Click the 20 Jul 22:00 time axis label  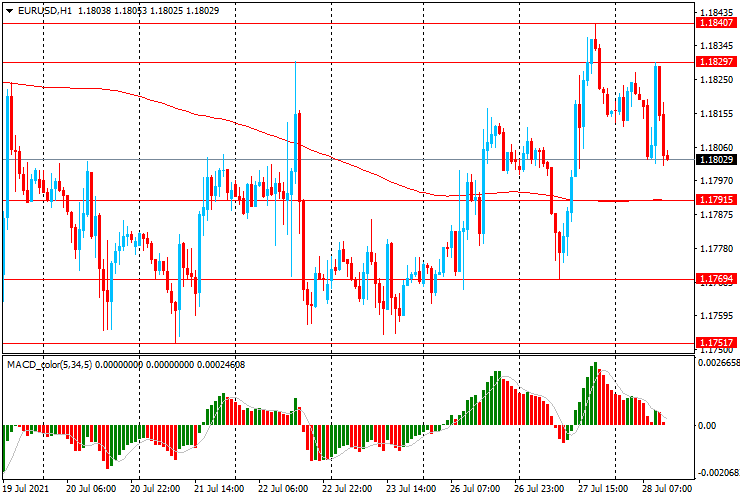click(x=155, y=488)
